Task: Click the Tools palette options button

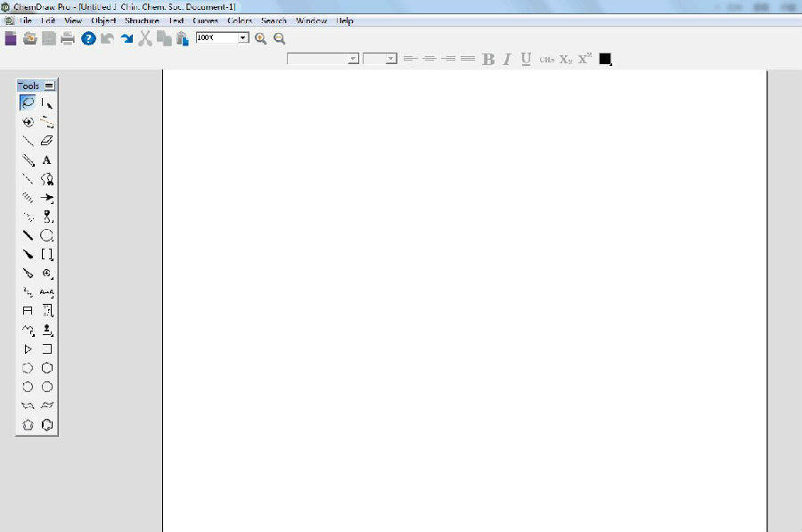Action: pyautogui.click(x=49, y=86)
